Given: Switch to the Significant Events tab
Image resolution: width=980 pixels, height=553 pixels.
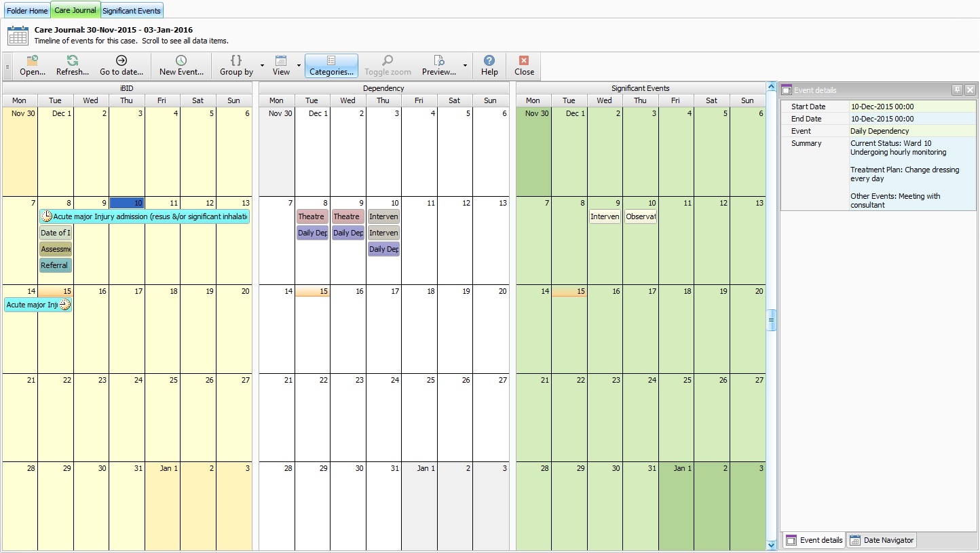Looking at the screenshot, I should coord(132,11).
